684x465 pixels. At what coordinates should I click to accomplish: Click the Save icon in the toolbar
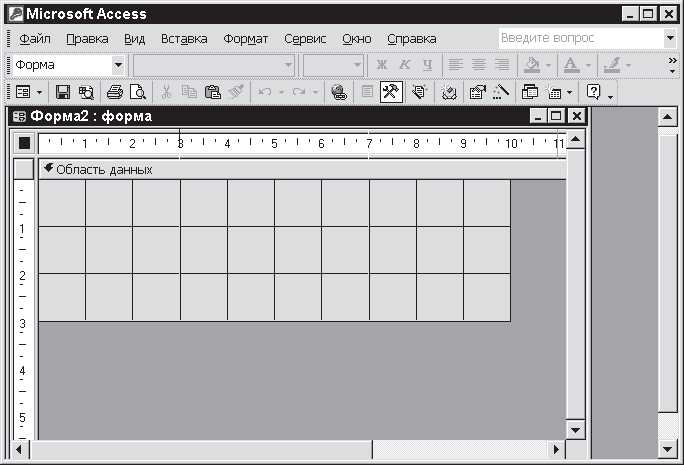(63, 92)
